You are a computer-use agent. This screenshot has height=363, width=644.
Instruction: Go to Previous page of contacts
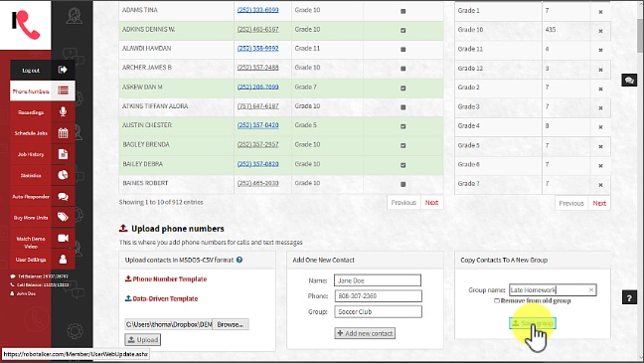[x=403, y=202]
